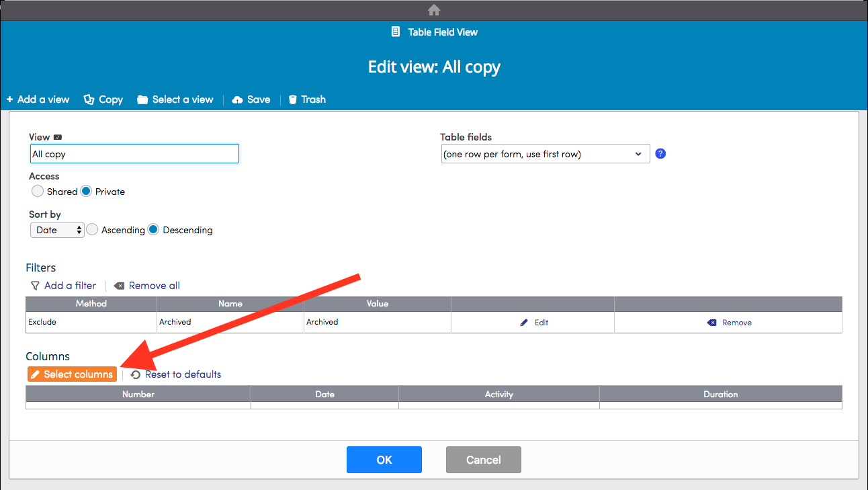Expand the Date sort selector stepper arrows
This screenshot has width=868, height=490.
(79, 229)
